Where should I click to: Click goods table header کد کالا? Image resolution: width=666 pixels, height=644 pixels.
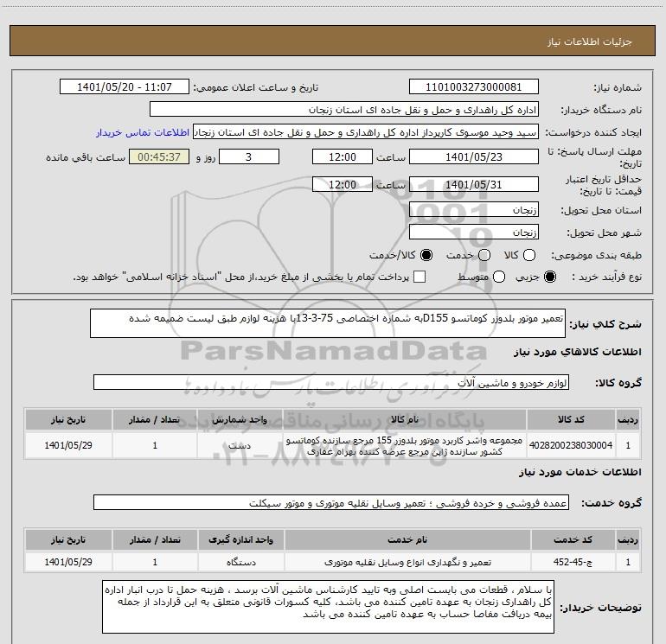[x=571, y=419]
